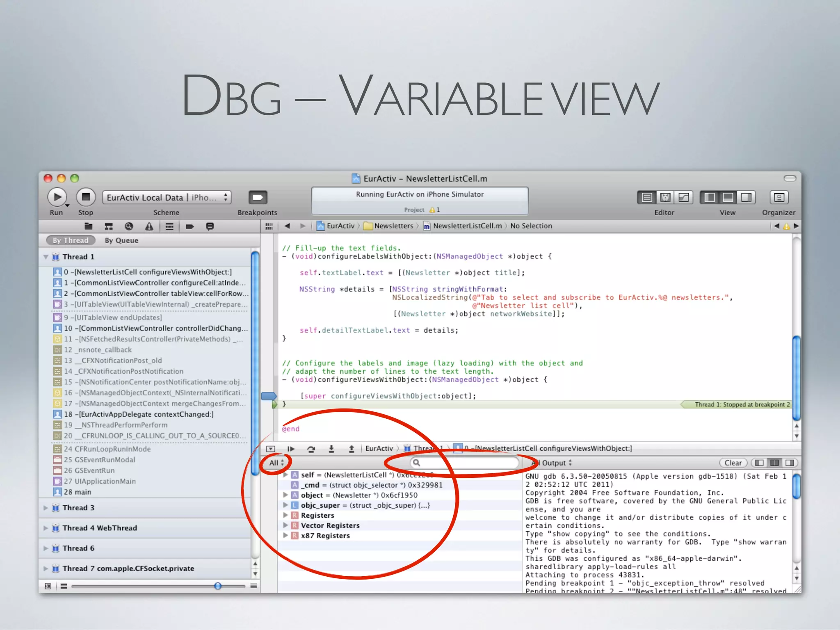The height and width of the screenshot is (630, 840).
Task: Open the Symbol navigator icon
Action: pyautogui.click(x=109, y=226)
